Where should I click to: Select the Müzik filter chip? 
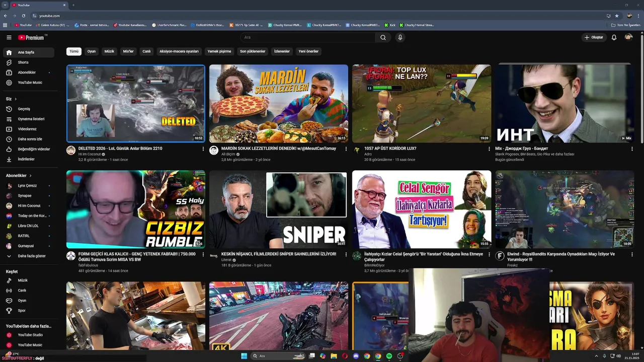coord(109,51)
